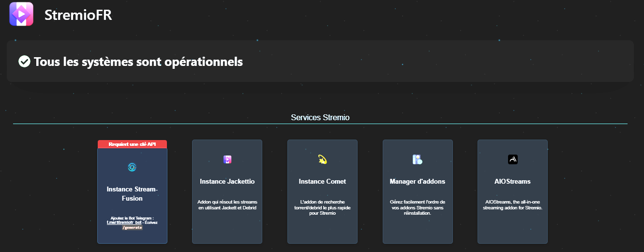The image size is (644, 252).
Task: Follow the t.me/Stremiofr_bot Telegram link
Action: point(124,222)
